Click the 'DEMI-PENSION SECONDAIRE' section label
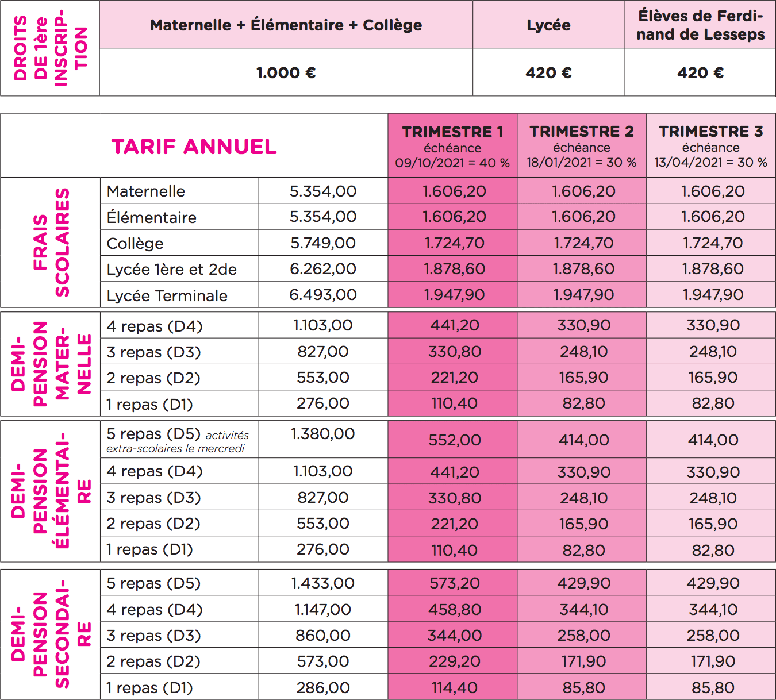776x700 pixels. [51, 634]
